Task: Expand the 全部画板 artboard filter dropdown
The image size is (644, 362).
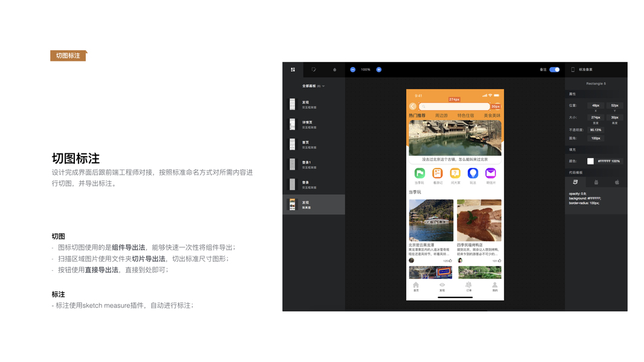Action: 314,86
